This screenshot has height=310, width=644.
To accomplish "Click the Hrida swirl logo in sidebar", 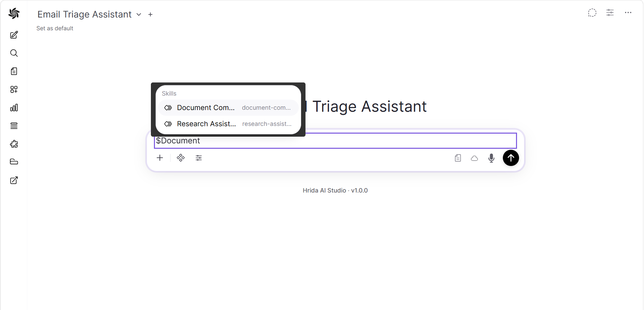I will [x=14, y=13].
